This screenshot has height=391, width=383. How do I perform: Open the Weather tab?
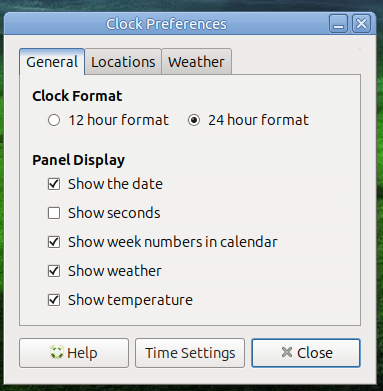click(x=196, y=62)
